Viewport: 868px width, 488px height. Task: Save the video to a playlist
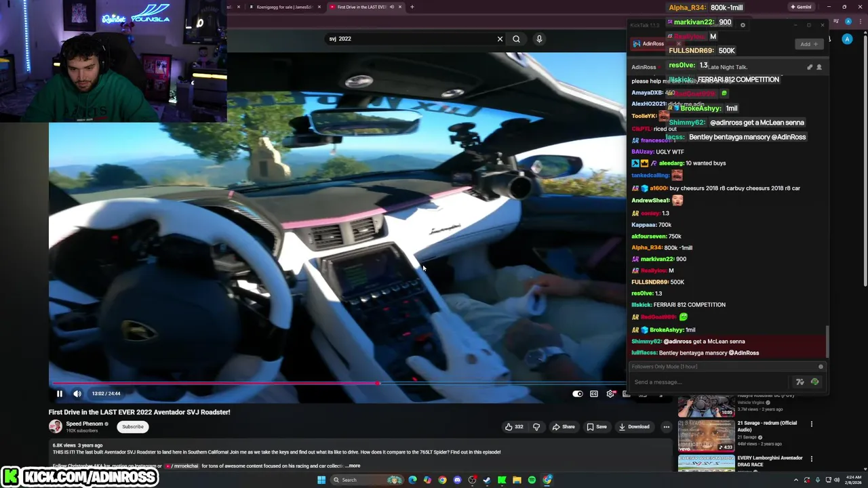click(597, 427)
